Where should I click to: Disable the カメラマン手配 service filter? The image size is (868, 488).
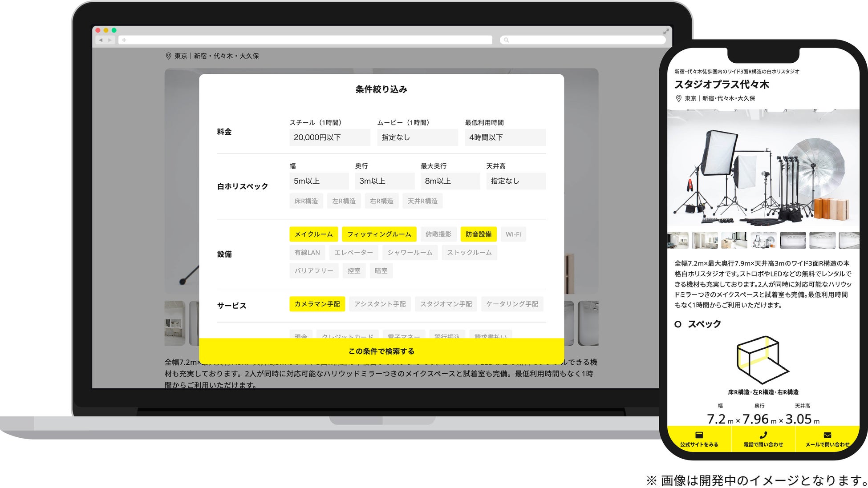coord(317,304)
